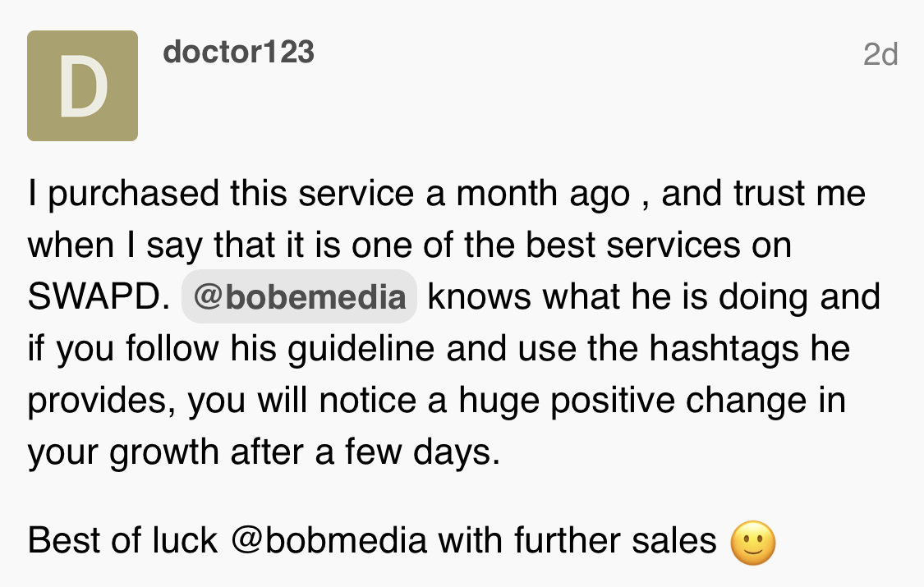Open the highlighted @bobemedia mention
The image size is (924, 587).
[299, 296]
